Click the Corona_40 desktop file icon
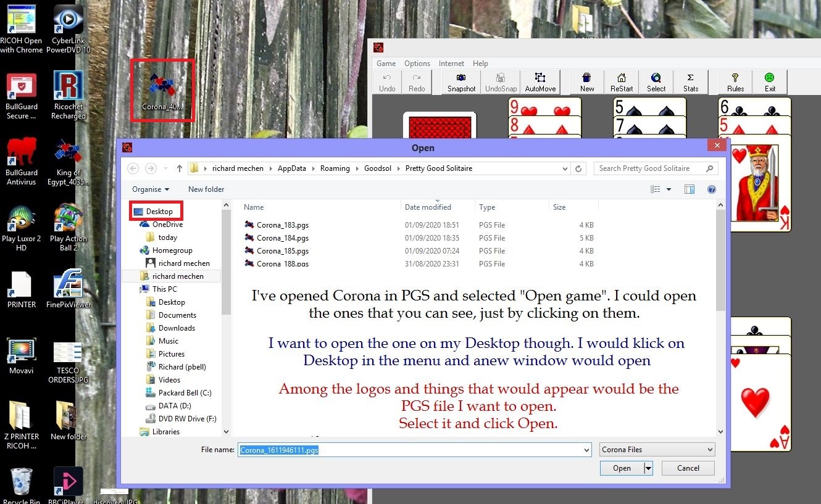Viewport: 821px width, 504px height. click(x=162, y=91)
